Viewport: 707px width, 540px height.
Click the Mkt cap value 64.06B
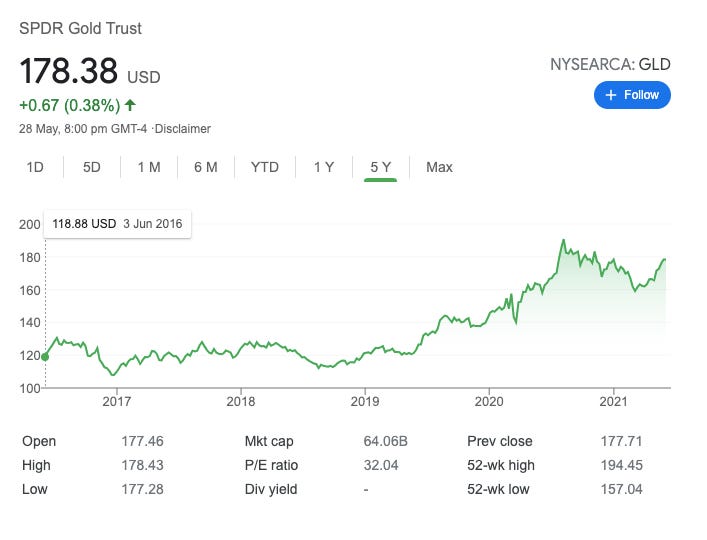(386, 441)
